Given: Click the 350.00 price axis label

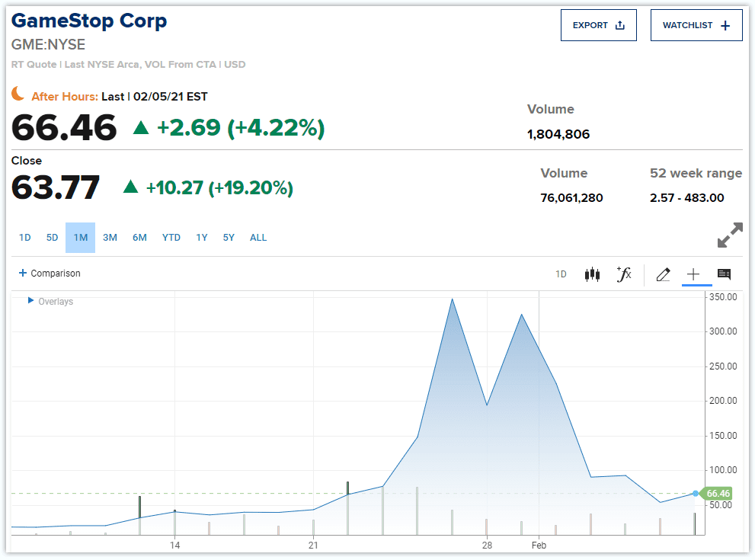Looking at the screenshot, I should point(723,297).
